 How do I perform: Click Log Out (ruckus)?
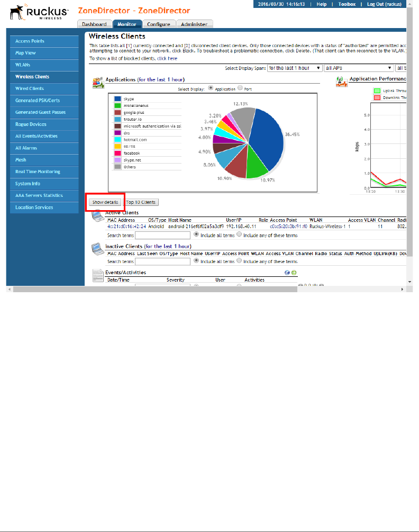[384, 4]
